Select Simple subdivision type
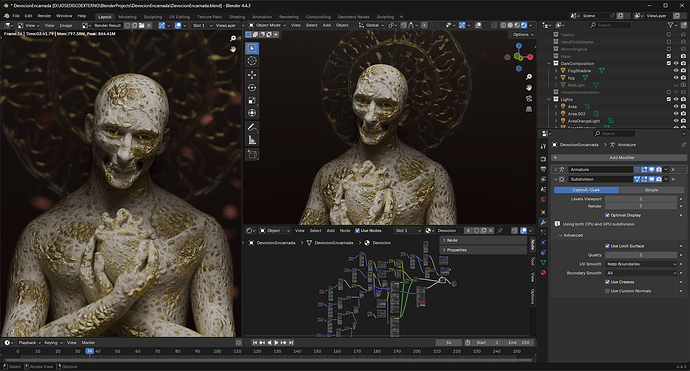 pos(651,190)
